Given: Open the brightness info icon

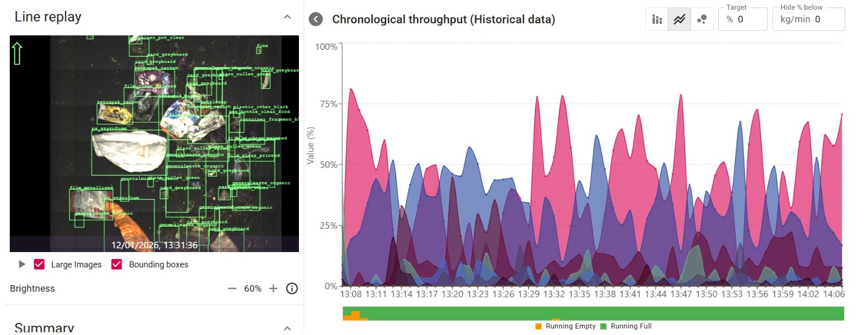Looking at the screenshot, I should tap(292, 288).
